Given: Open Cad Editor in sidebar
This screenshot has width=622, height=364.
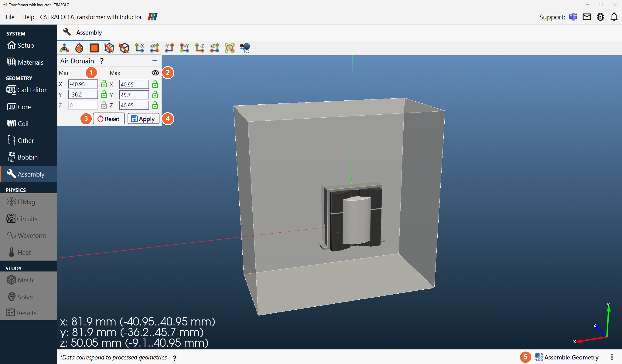Looking at the screenshot, I should (29, 90).
